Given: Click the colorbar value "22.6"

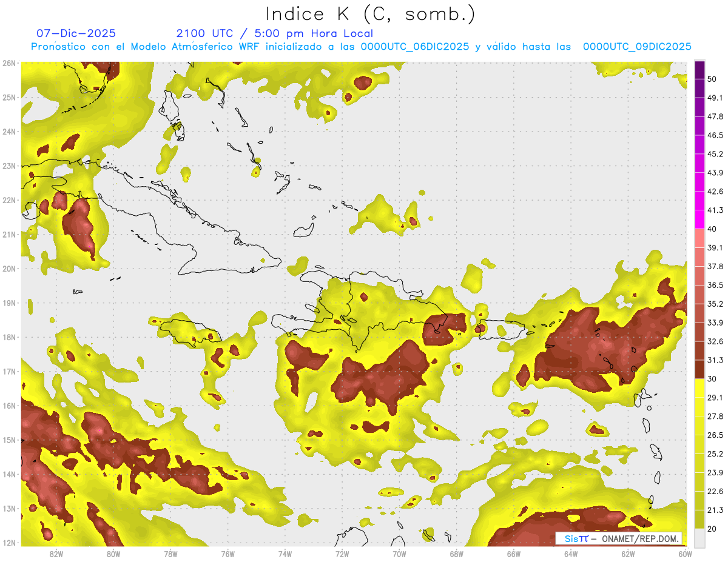Looking at the screenshot, I should (715, 491).
